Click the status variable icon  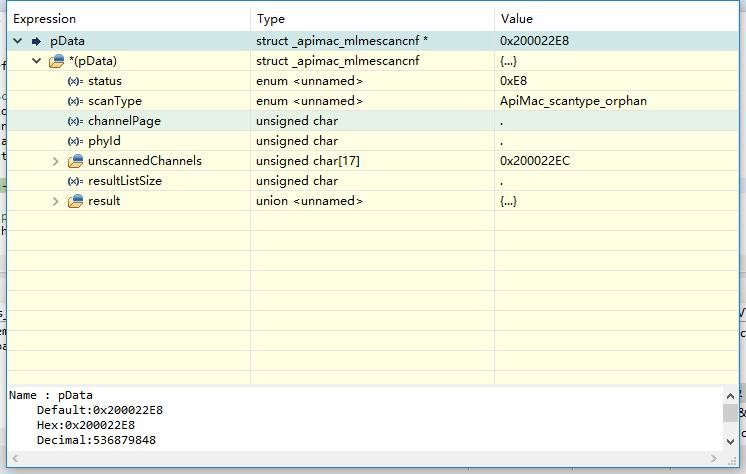75,81
